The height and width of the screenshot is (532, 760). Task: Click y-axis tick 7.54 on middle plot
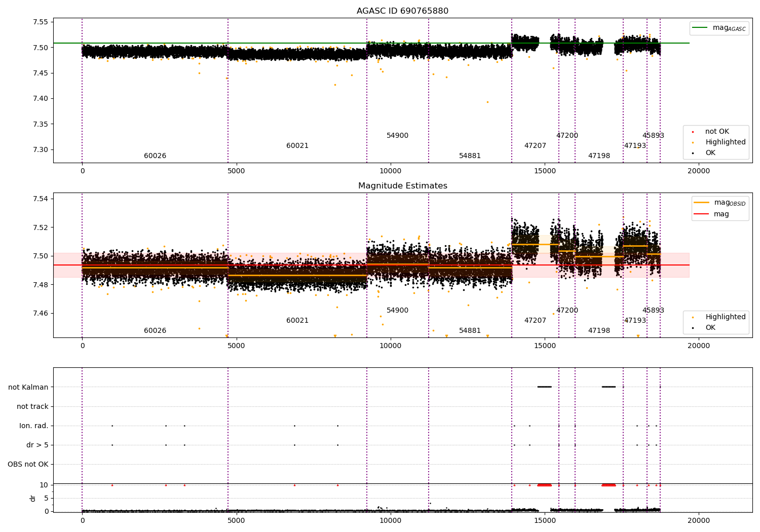(x=40, y=199)
